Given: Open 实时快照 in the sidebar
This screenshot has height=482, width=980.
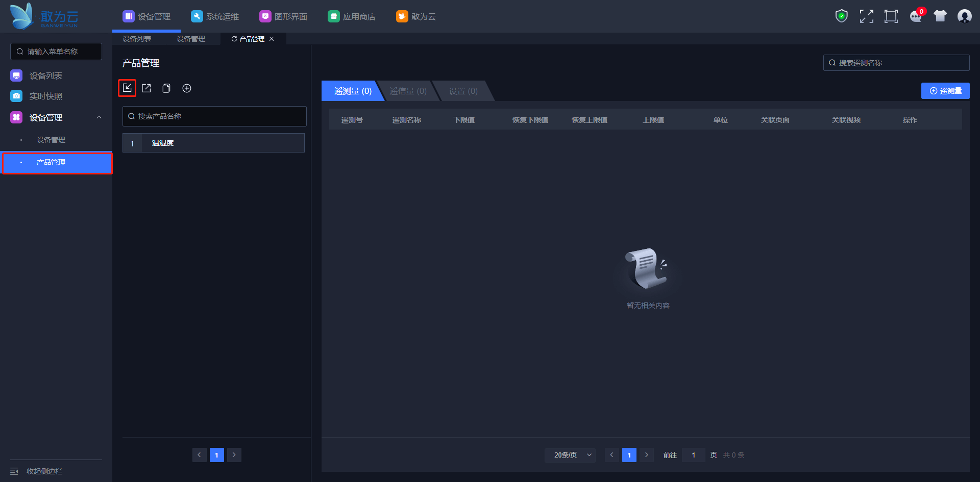Looking at the screenshot, I should [45, 96].
